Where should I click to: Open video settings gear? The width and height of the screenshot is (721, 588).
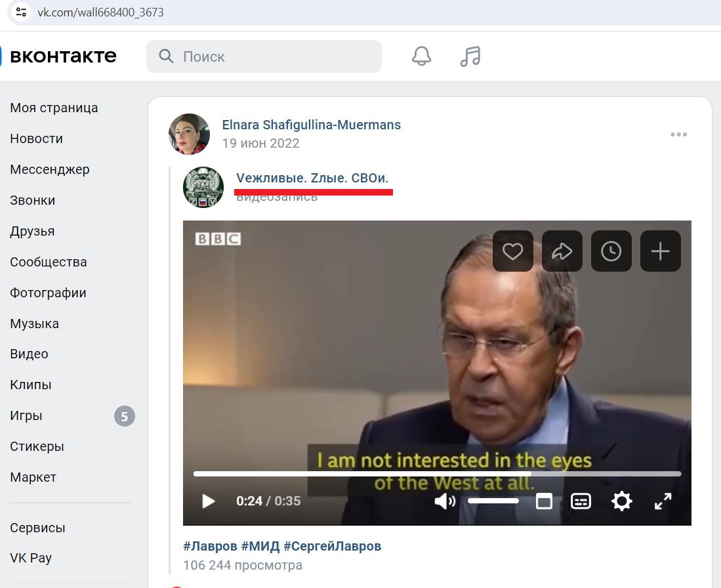coord(622,501)
